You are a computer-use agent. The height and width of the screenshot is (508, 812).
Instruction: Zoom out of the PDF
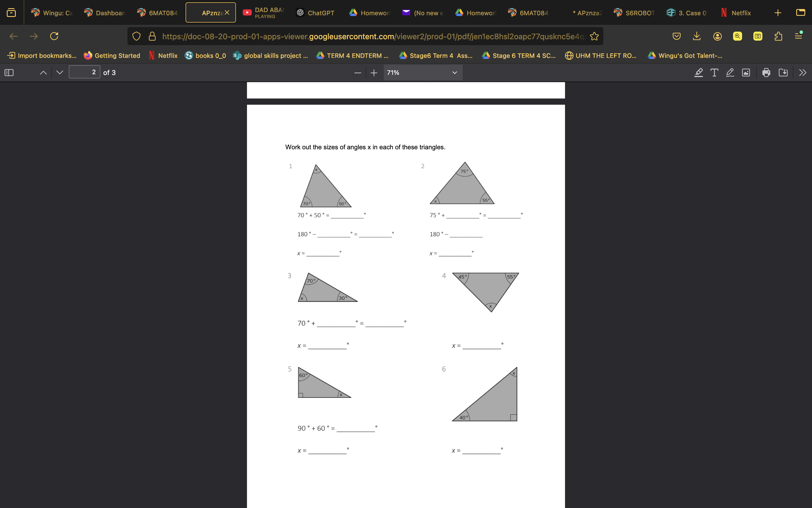[358, 73]
